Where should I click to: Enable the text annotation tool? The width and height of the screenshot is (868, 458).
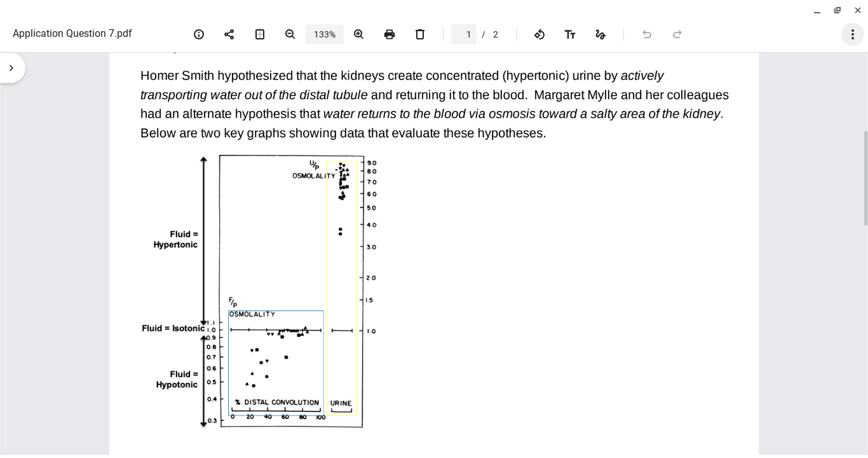pos(570,34)
